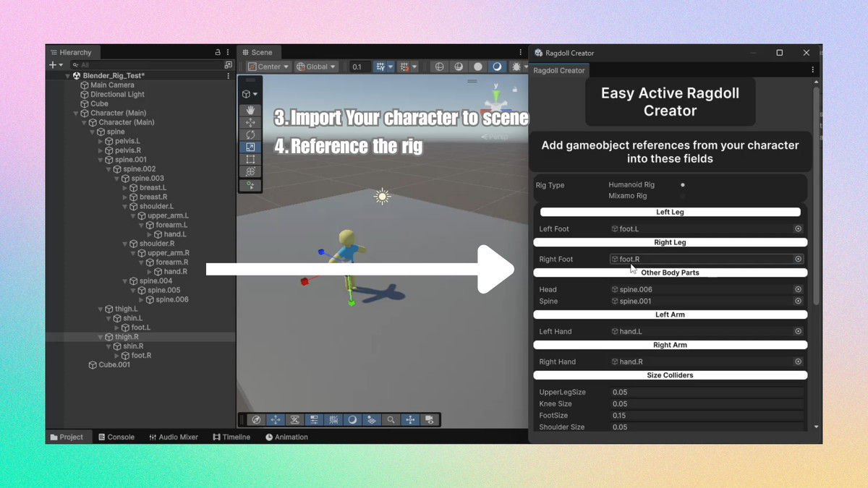Open the Global orientation dropdown
Screen dimensions: 868x488
click(315, 67)
